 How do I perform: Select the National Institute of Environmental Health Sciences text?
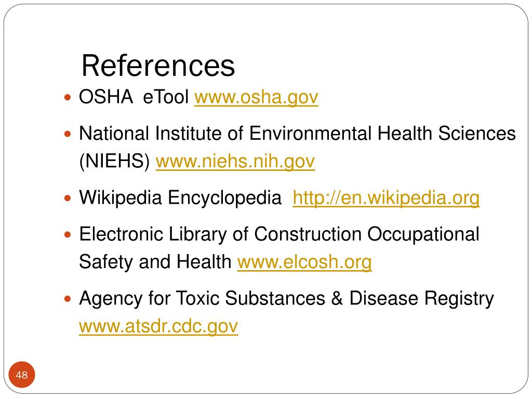click(298, 134)
